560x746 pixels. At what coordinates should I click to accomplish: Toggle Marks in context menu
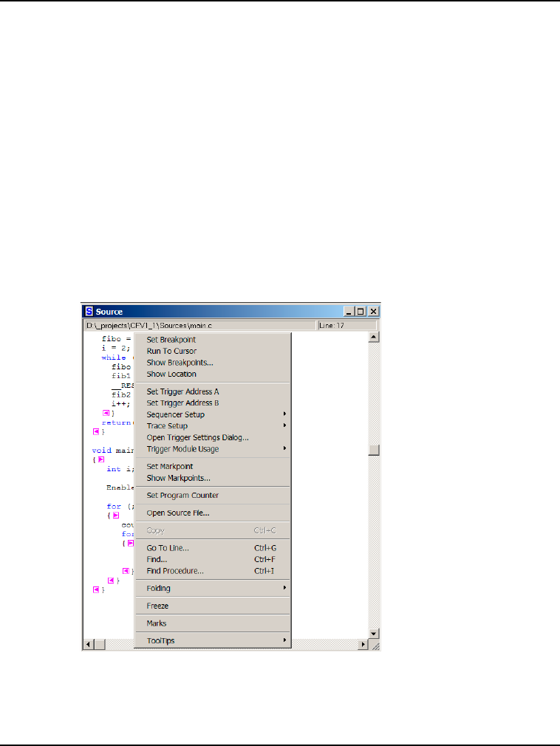[x=213, y=623]
